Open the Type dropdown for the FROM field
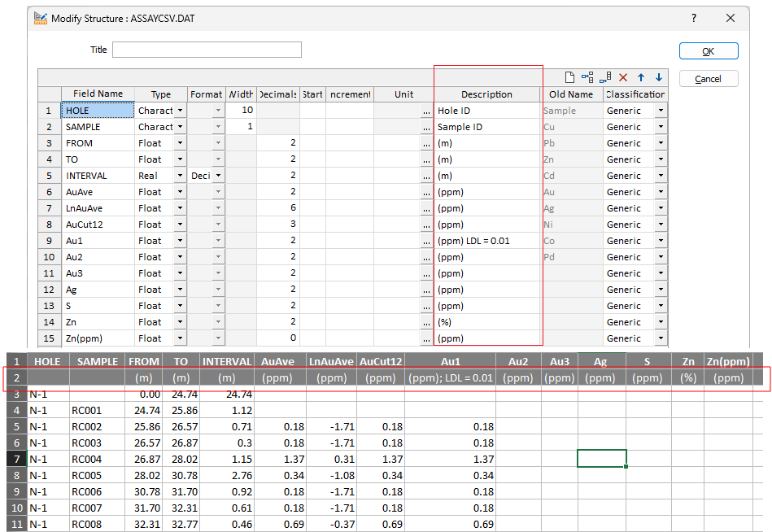 (181, 143)
